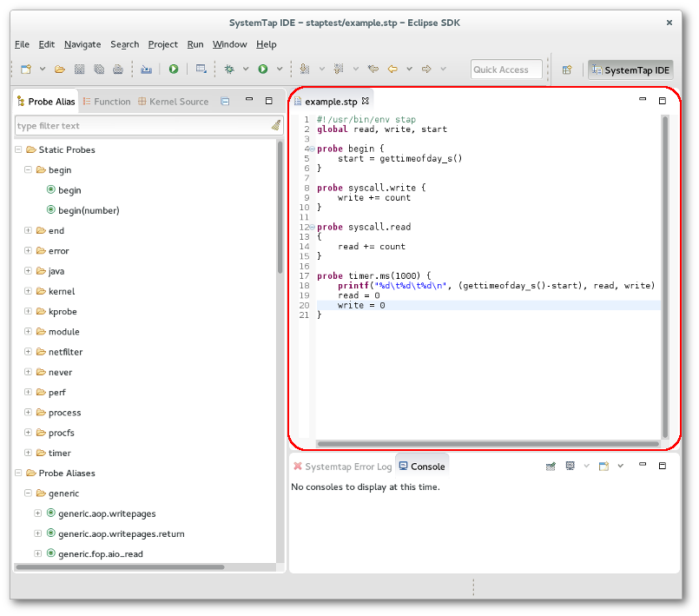
Task: Click the Print icon in toolbar
Action: (118, 70)
